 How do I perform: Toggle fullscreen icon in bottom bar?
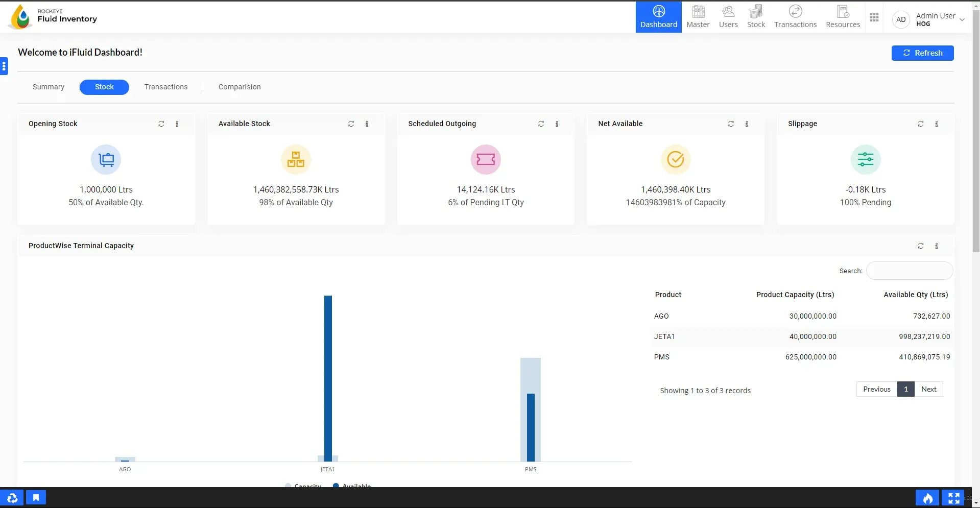pyautogui.click(x=953, y=498)
